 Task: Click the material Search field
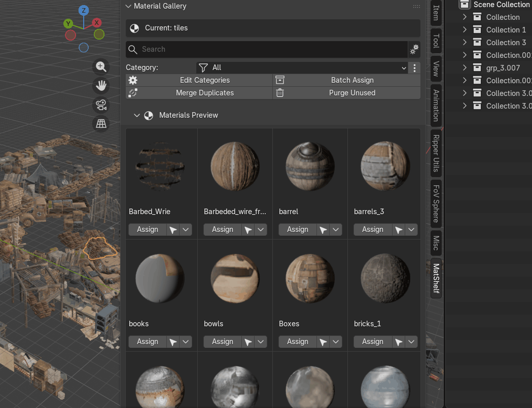point(267,50)
